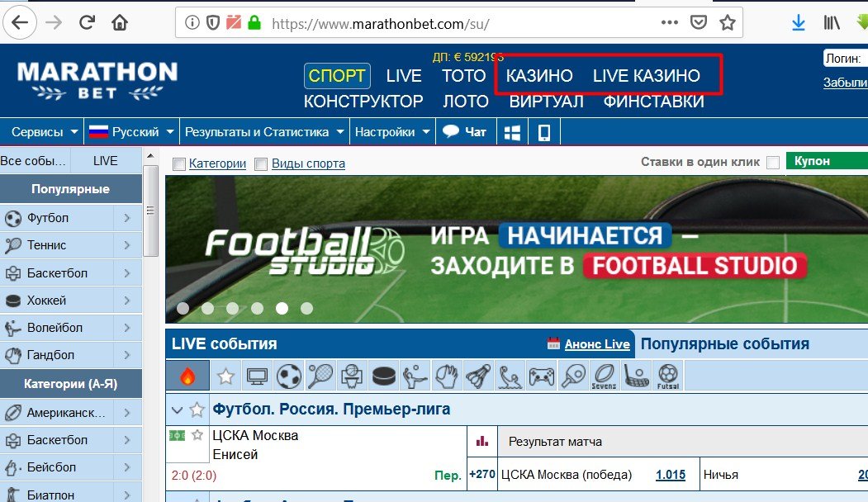Collapse the Премьер-лига section chevron
This screenshot has height=502, width=868.
pyautogui.click(x=177, y=410)
